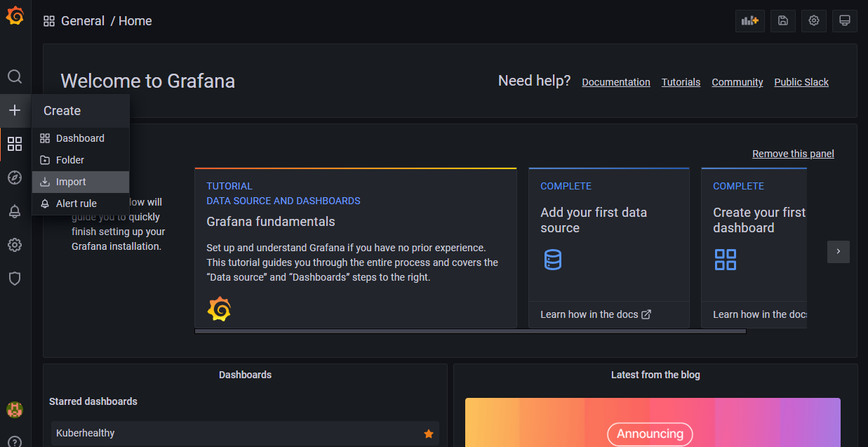Advance the setup cards with the right arrow
The width and height of the screenshot is (868, 447).
839,251
